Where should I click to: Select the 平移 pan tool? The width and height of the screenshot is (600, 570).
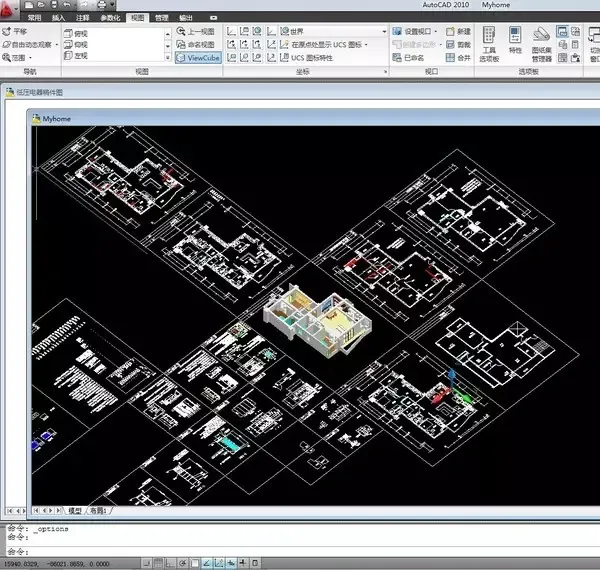pyautogui.click(x=16, y=31)
